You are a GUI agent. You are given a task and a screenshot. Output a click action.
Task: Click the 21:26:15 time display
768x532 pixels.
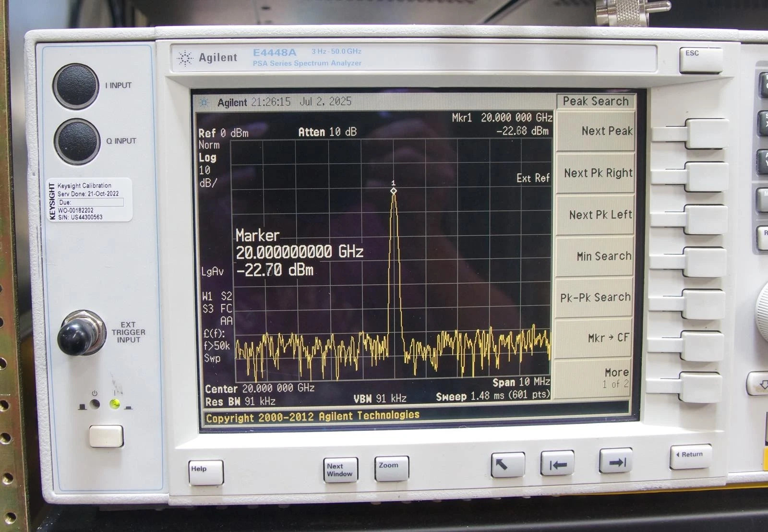click(x=271, y=102)
